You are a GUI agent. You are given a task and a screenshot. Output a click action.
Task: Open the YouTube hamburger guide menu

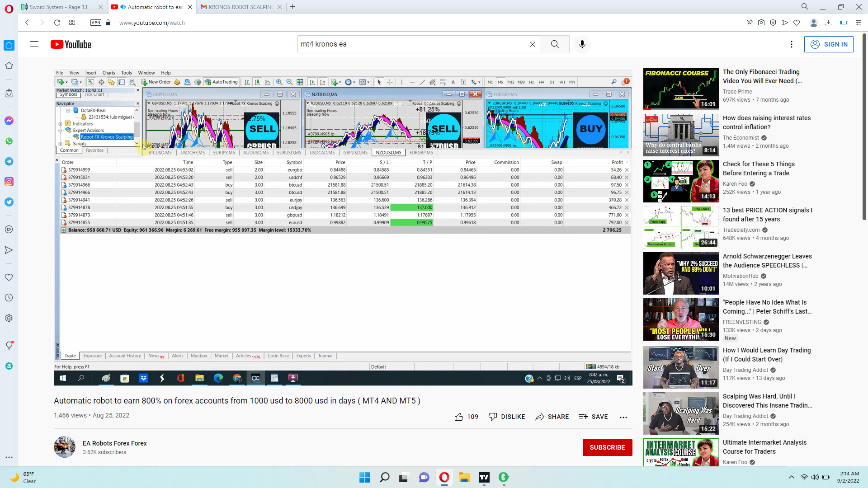point(34,44)
